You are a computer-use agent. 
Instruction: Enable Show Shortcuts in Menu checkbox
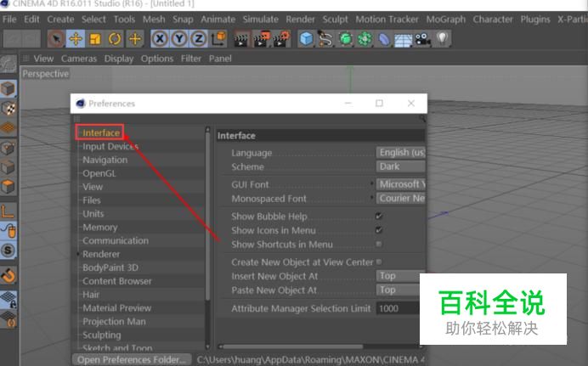tap(379, 245)
